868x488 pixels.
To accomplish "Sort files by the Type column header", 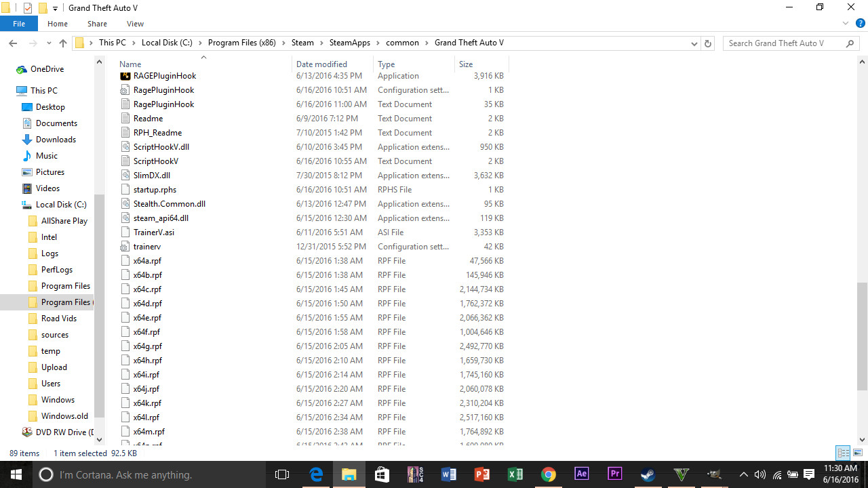I will pos(414,64).
